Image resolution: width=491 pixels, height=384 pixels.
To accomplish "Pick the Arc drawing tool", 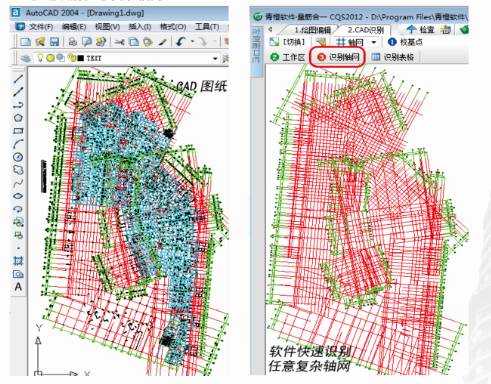I will 18,144.
